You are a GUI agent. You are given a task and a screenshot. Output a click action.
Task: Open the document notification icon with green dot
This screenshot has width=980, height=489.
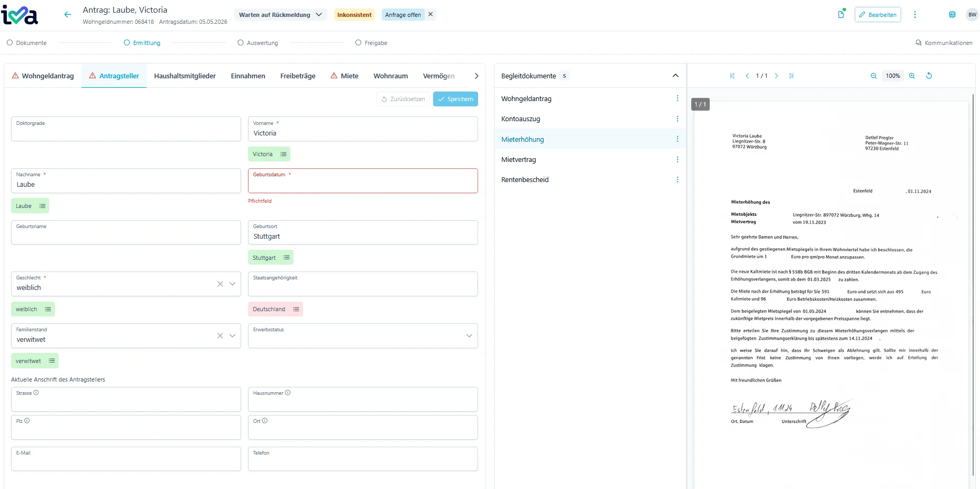click(x=841, y=14)
